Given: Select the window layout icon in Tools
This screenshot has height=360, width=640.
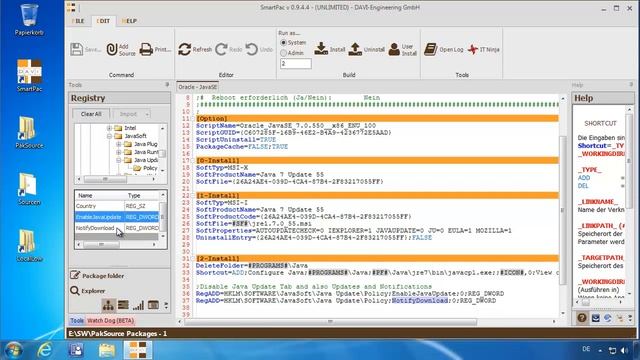Looking at the screenshot, I should 153,305.
